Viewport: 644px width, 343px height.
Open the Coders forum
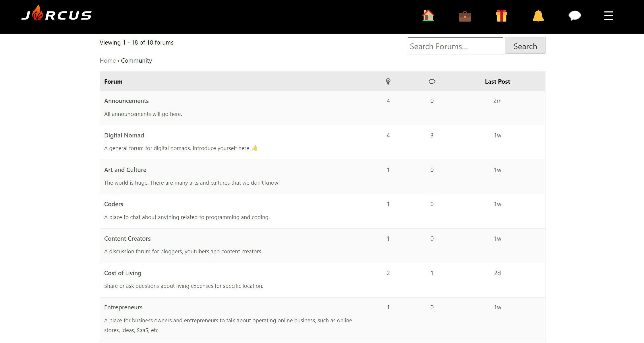click(113, 204)
